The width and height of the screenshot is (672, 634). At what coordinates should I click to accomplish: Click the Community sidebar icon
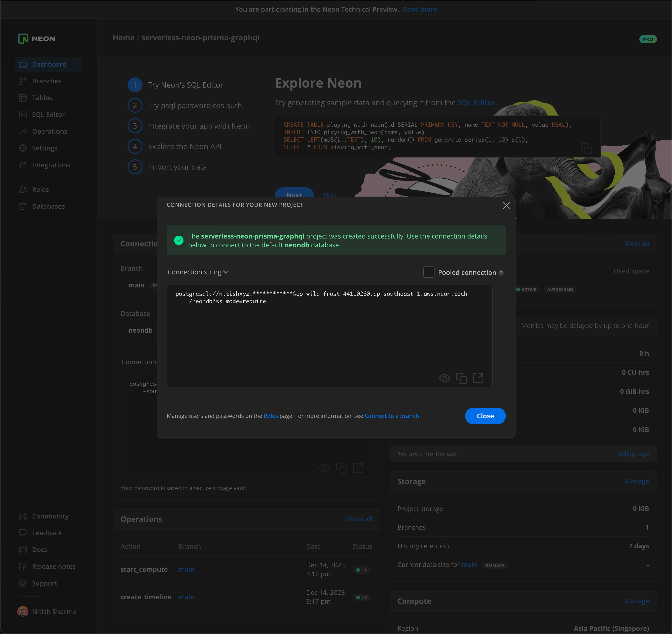[23, 516]
